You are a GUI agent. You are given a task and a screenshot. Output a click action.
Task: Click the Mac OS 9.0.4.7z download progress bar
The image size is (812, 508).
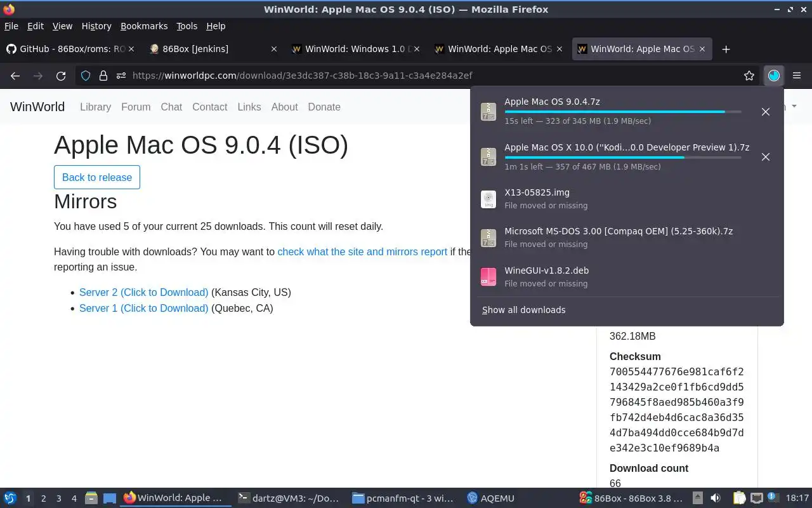tap(623, 112)
